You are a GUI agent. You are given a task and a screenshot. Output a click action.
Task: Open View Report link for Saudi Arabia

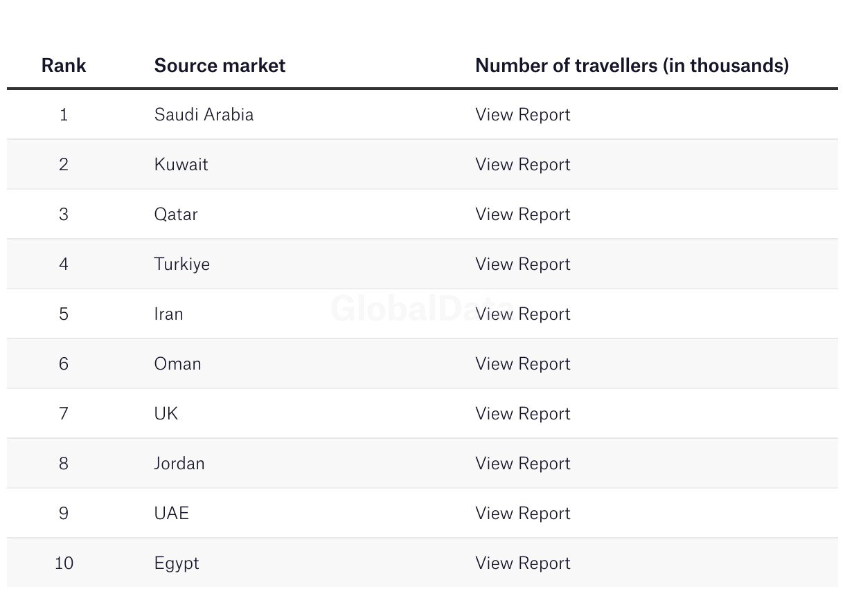tap(522, 115)
